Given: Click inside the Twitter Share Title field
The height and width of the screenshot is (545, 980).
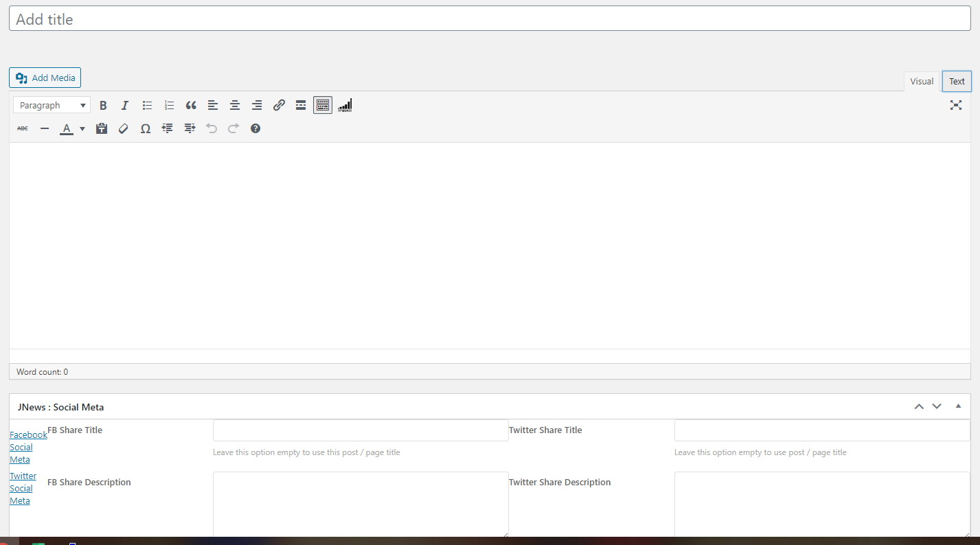Looking at the screenshot, I should (821, 430).
